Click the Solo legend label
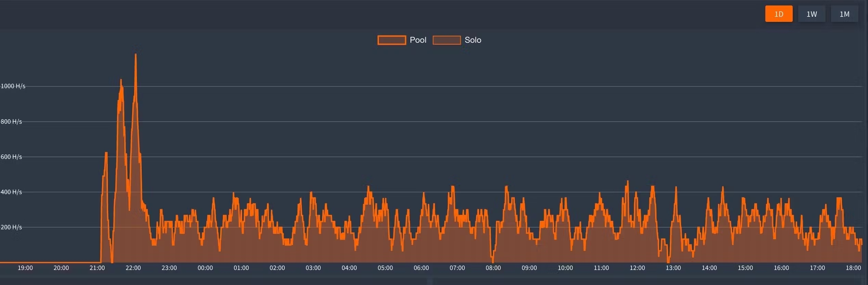 point(473,40)
